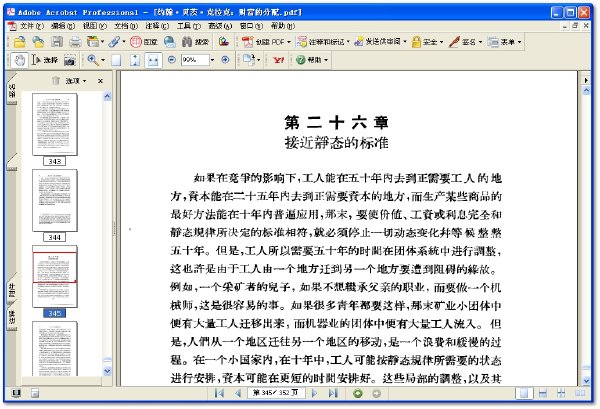The height and width of the screenshot is (409, 600).
Task: Click the red 印章 stamp icon
Action: [143, 42]
